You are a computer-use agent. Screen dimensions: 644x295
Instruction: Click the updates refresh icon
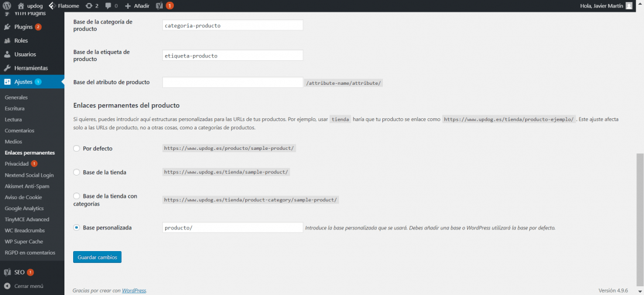89,6
